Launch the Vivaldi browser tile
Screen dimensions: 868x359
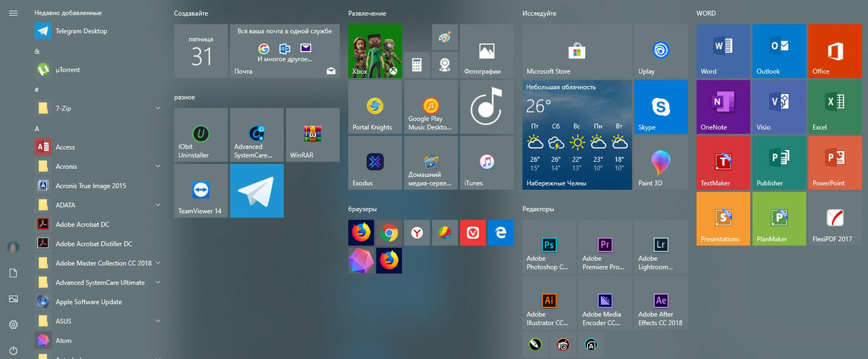[x=472, y=233]
